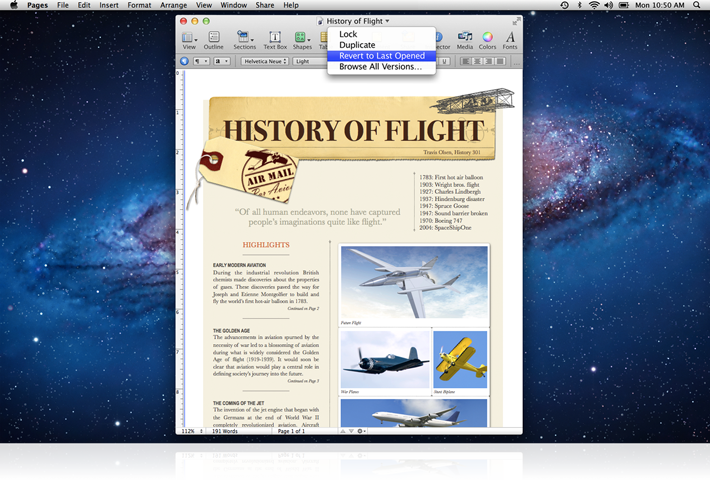Expand the Helvetica Neue font dropdown
Image resolution: width=710 pixels, height=485 pixels.
click(x=265, y=61)
